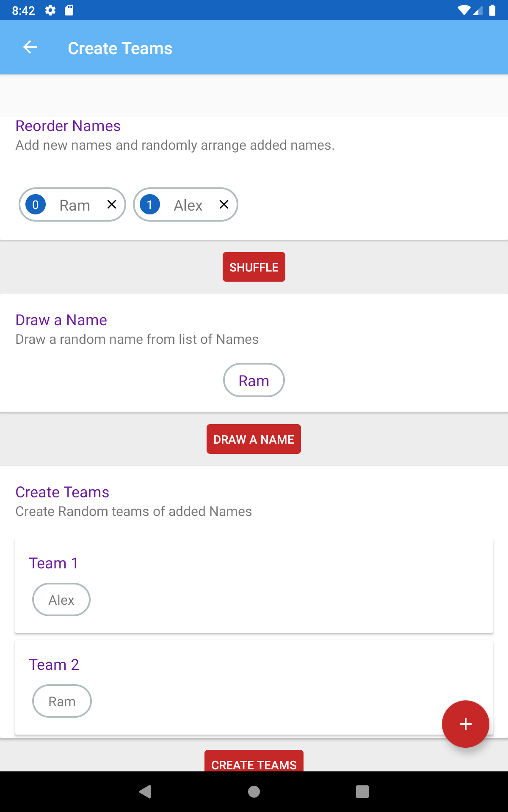Tap the Alex chip in Reorder Names
Viewport: 508px width, 812px height.
pyautogui.click(x=185, y=205)
